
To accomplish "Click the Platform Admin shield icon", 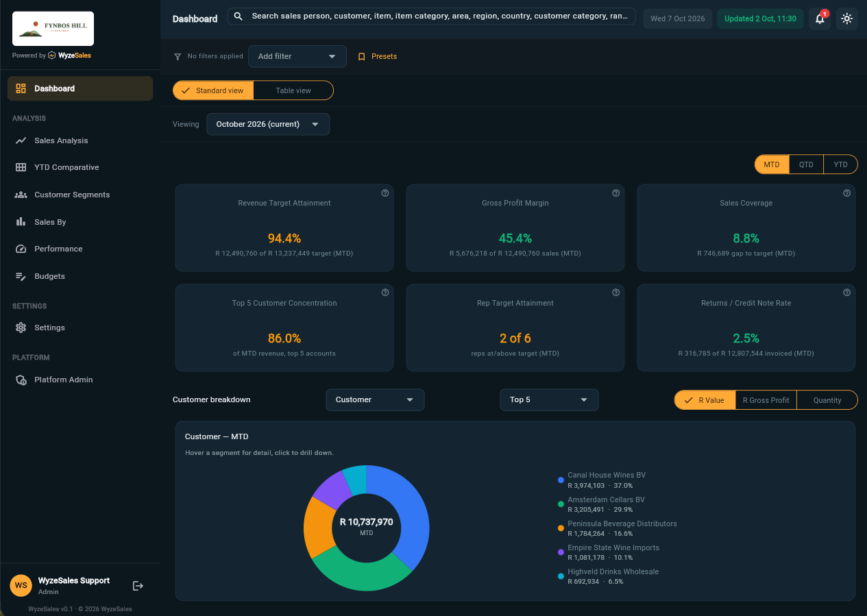I will 21,380.
